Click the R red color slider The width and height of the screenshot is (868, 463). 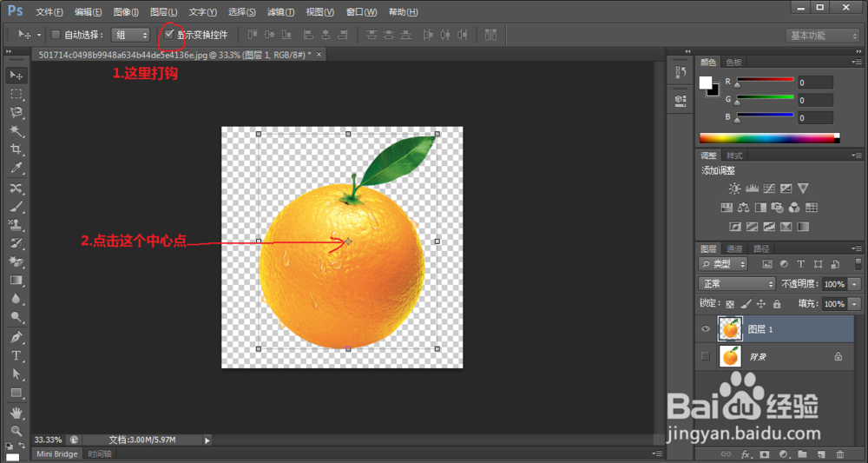pos(765,80)
